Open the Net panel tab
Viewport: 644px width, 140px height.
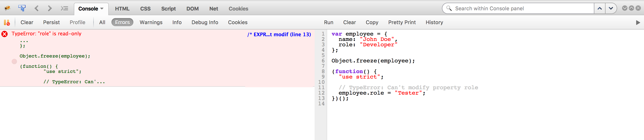coord(213,8)
